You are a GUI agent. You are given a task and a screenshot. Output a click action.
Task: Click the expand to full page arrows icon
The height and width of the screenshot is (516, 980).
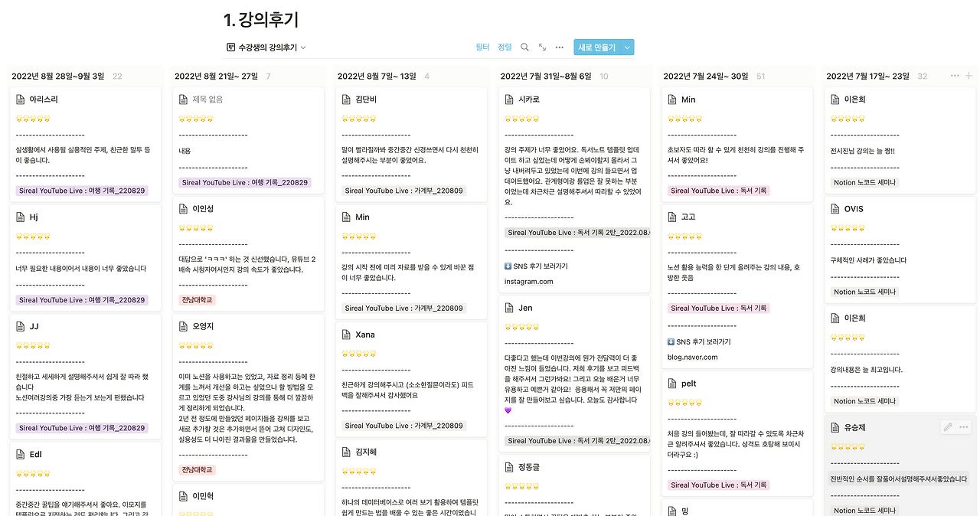tap(542, 47)
